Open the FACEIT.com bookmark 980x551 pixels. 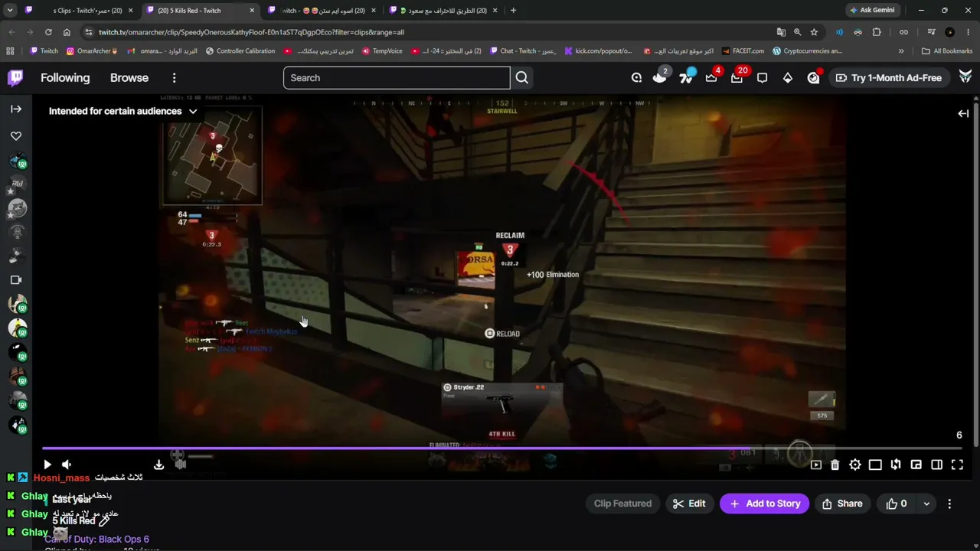point(743,51)
